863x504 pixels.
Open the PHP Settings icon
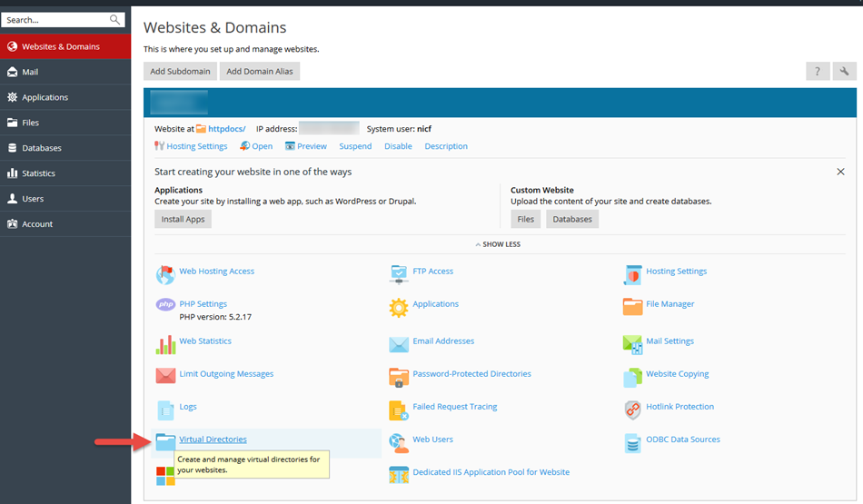click(165, 305)
